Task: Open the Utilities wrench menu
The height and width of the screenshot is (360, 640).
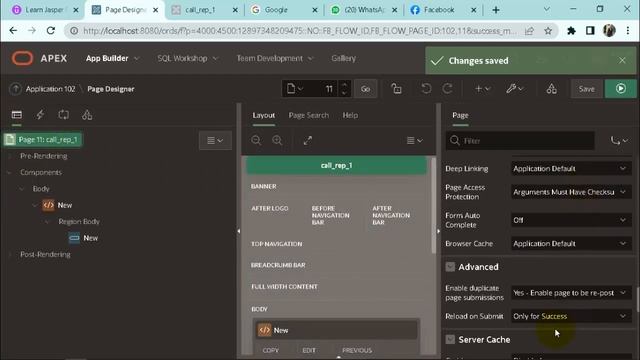Action: 514,89
